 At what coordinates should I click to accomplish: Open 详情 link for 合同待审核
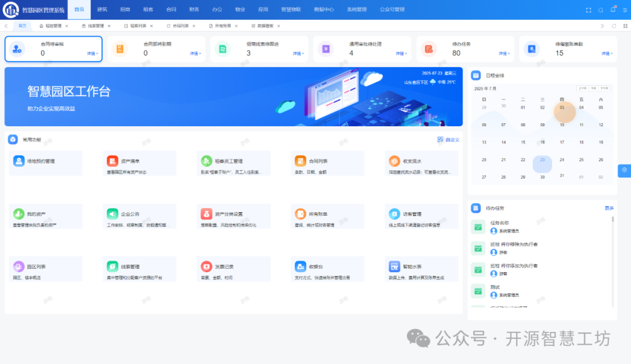pyautogui.click(x=92, y=54)
